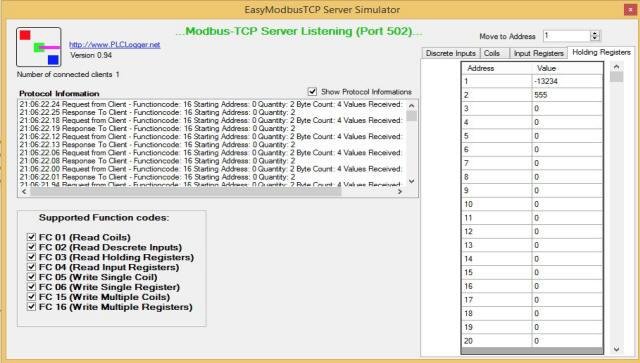The image size is (640, 363).
Task: Click log line starting 21:06:22.25 Response
Action: [x=158, y=112]
